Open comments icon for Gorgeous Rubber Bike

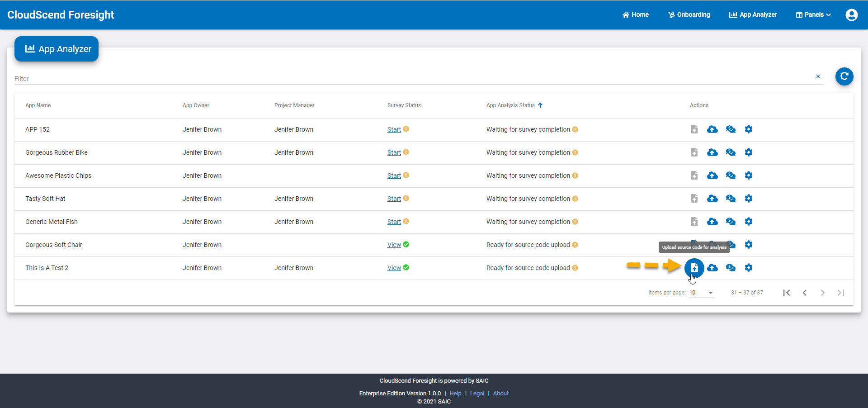pyautogui.click(x=731, y=152)
